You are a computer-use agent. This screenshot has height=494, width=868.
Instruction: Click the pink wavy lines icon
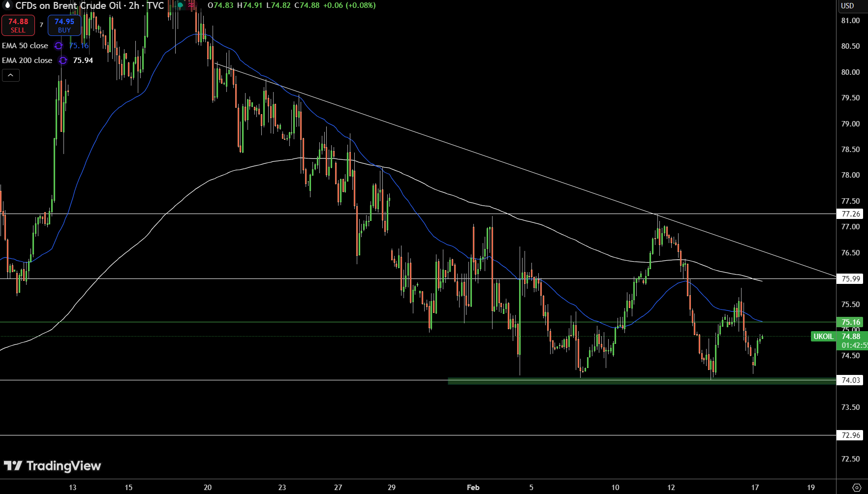[x=191, y=5]
